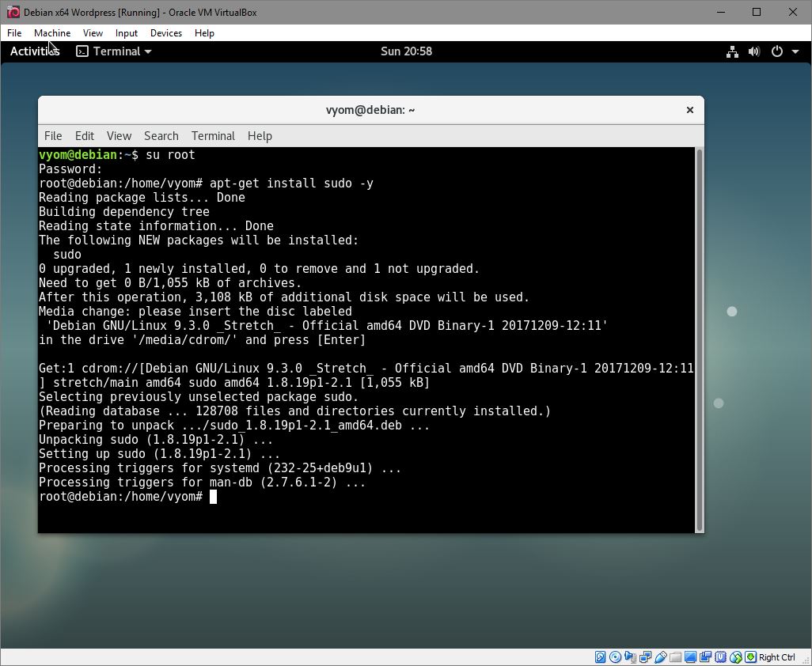Open the optical disc drive status icon
Image resolution: width=812 pixels, height=666 pixels.
615,657
